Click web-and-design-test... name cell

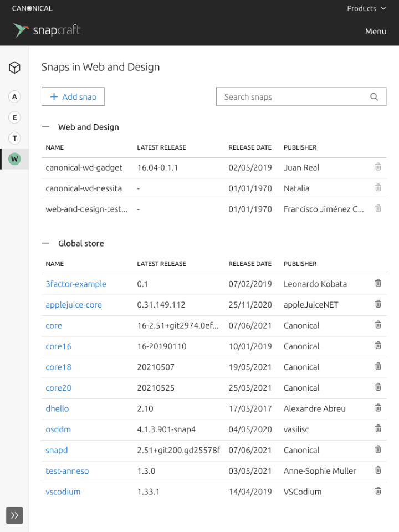tap(86, 209)
